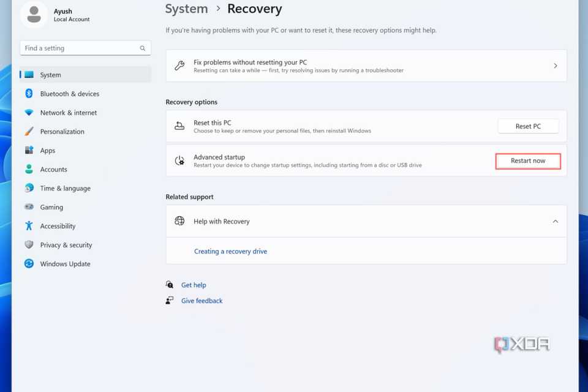The image size is (588, 392).
Task: Click the Get help icon
Action: pyautogui.click(x=170, y=285)
